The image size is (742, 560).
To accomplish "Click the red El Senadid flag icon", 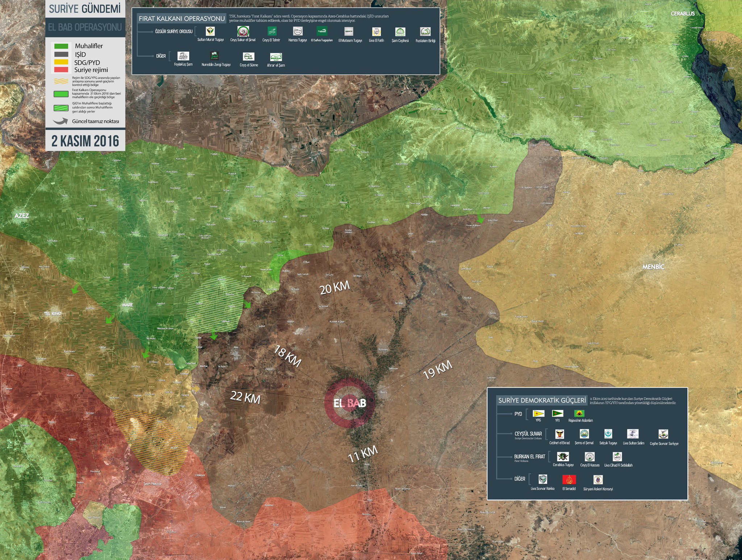I will pos(569,480).
